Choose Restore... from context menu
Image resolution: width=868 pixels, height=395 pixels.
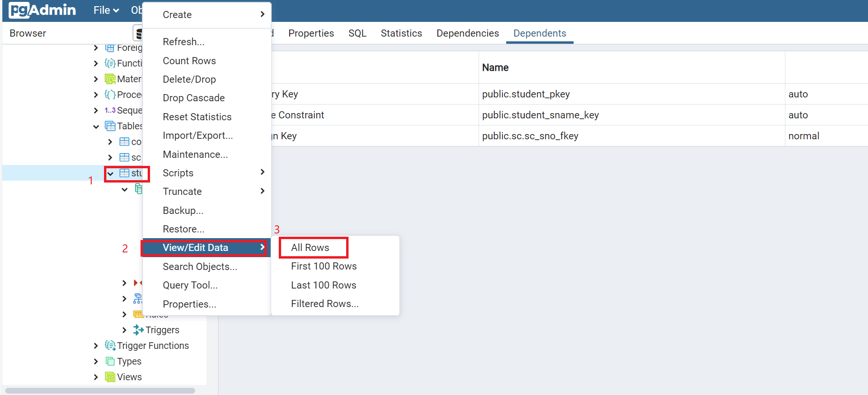[x=207, y=229]
